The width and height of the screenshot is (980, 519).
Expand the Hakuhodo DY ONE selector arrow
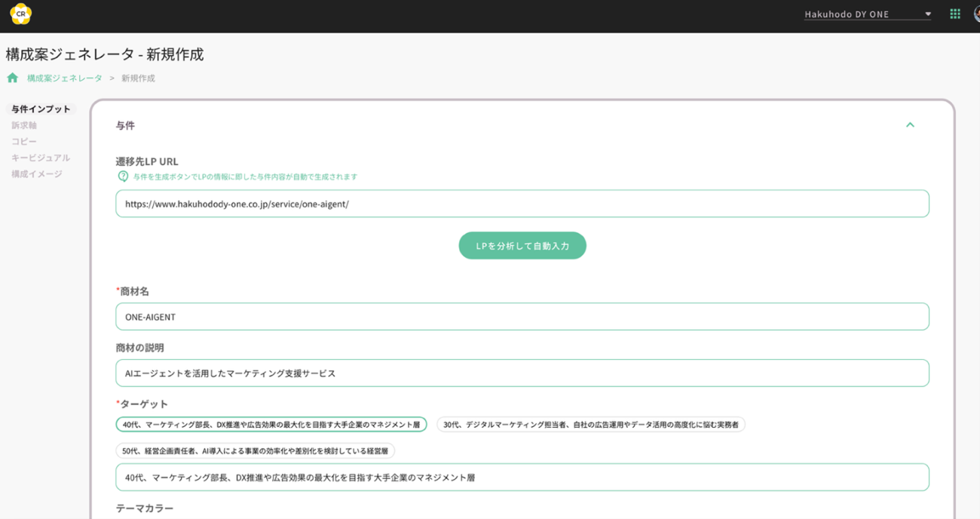pyautogui.click(x=928, y=13)
